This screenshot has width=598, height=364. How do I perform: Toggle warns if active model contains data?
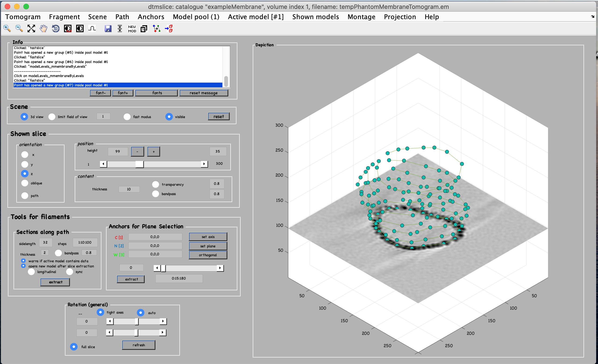pyautogui.click(x=23, y=261)
